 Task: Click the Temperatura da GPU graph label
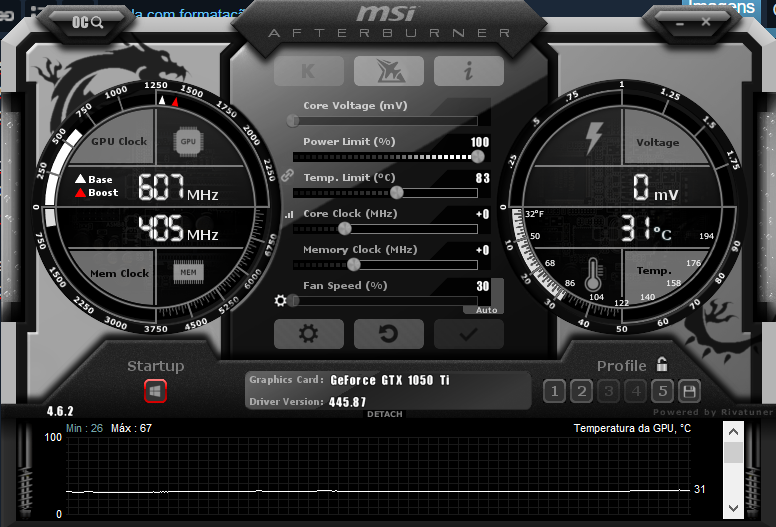(x=632, y=428)
